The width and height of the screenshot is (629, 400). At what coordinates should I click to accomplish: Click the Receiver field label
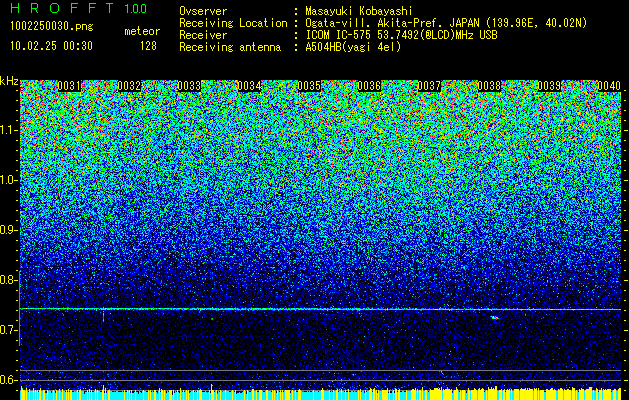click(203, 35)
